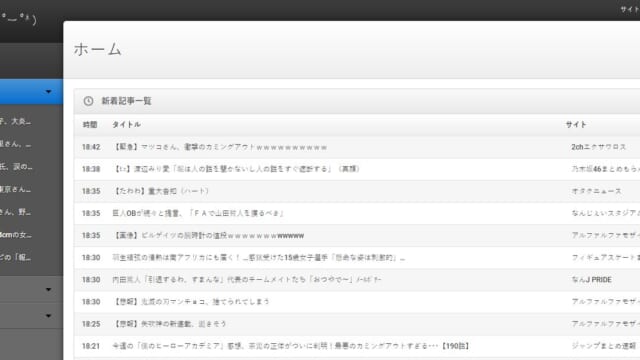
Task: Open the サイト menu in the top bar
Action: point(630,9)
